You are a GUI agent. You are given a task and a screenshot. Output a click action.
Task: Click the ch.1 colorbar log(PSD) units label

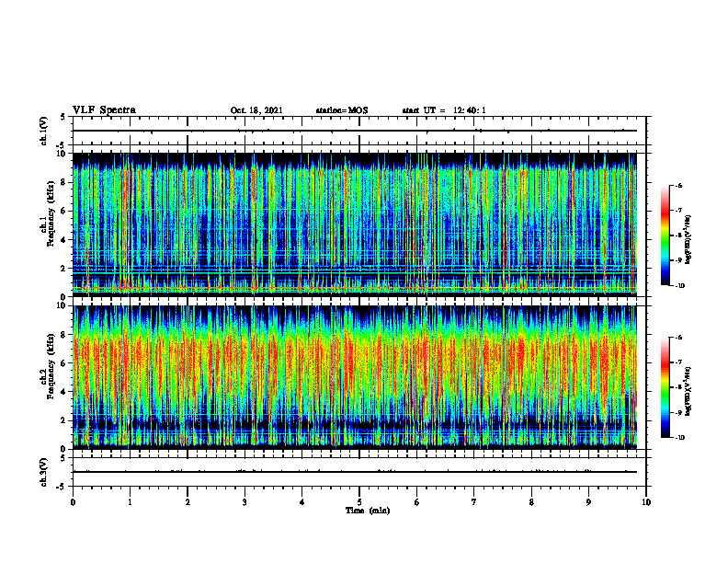click(688, 240)
